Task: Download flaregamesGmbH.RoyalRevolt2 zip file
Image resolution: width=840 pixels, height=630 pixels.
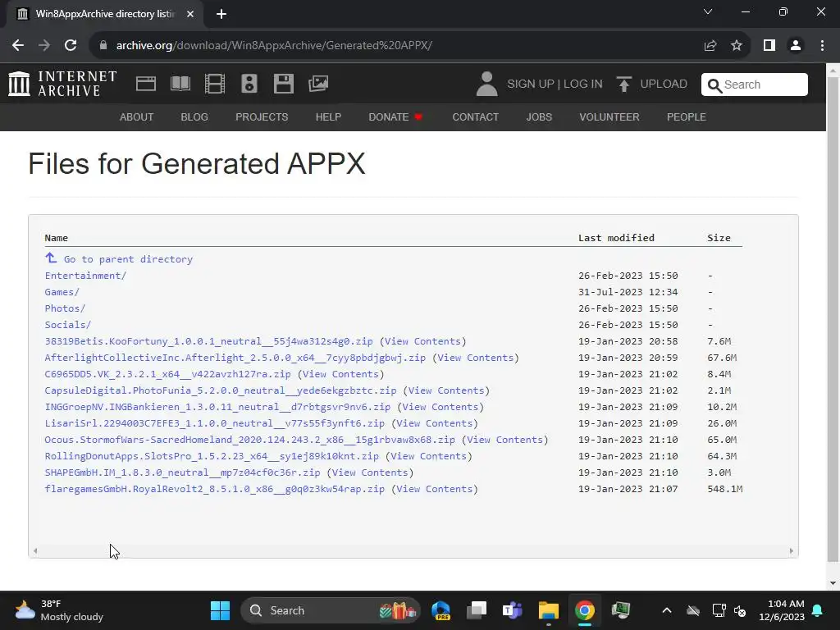Action: click(x=214, y=489)
